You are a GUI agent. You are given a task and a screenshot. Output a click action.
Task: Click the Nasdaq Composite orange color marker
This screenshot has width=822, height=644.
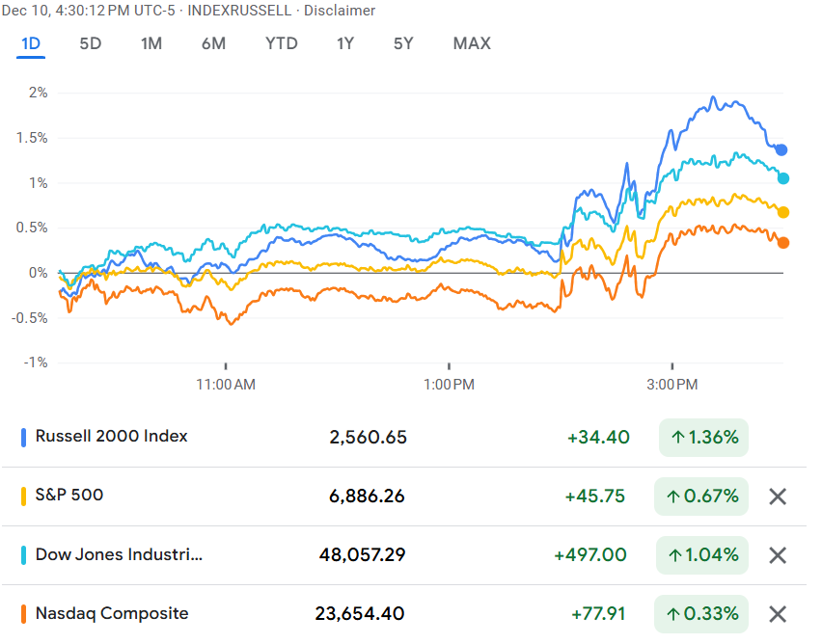pyautogui.click(x=23, y=614)
